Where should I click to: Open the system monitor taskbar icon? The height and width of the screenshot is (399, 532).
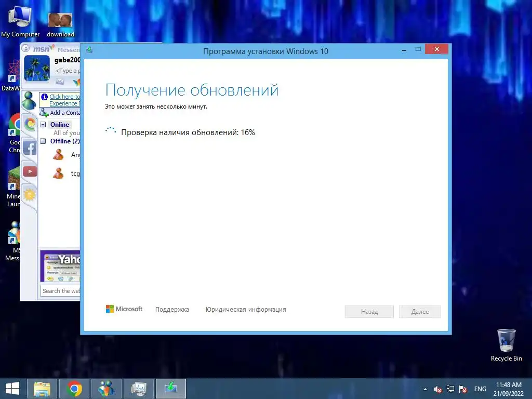(x=139, y=389)
